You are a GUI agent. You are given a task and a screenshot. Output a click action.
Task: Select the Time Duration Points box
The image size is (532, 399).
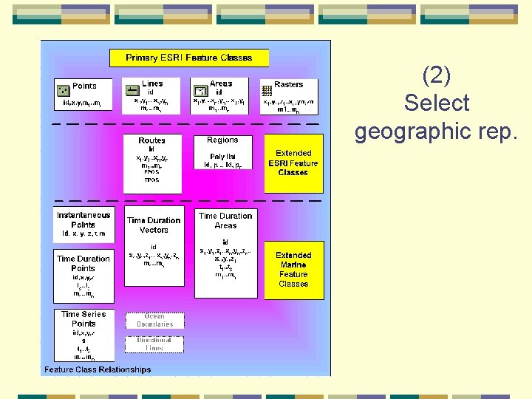[x=83, y=276]
